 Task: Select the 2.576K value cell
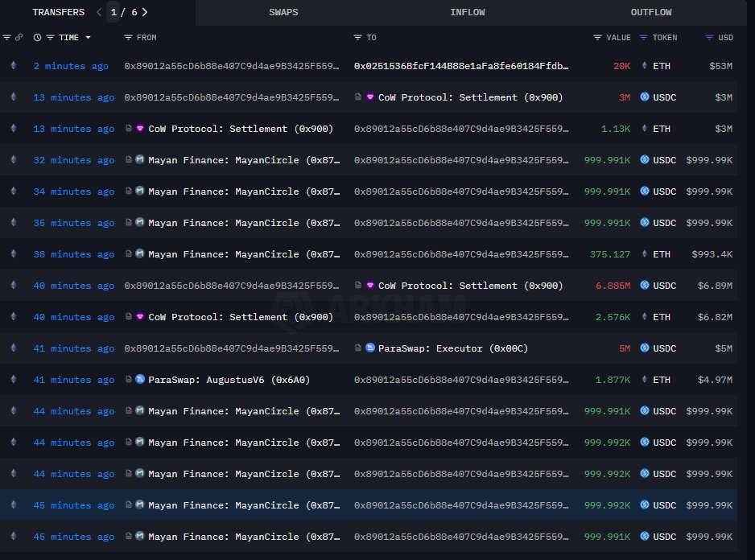(613, 317)
